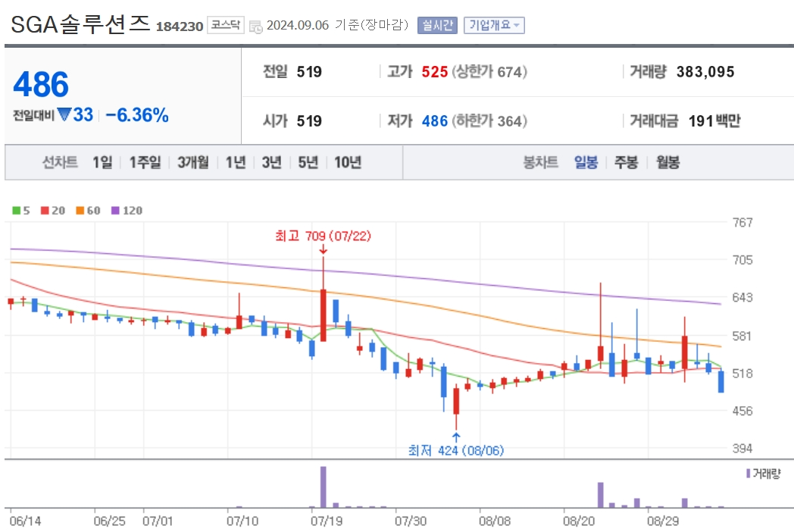This screenshot has width=794, height=532.
Task: Select the 1년 line chart tab
Action: pos(236,162)
